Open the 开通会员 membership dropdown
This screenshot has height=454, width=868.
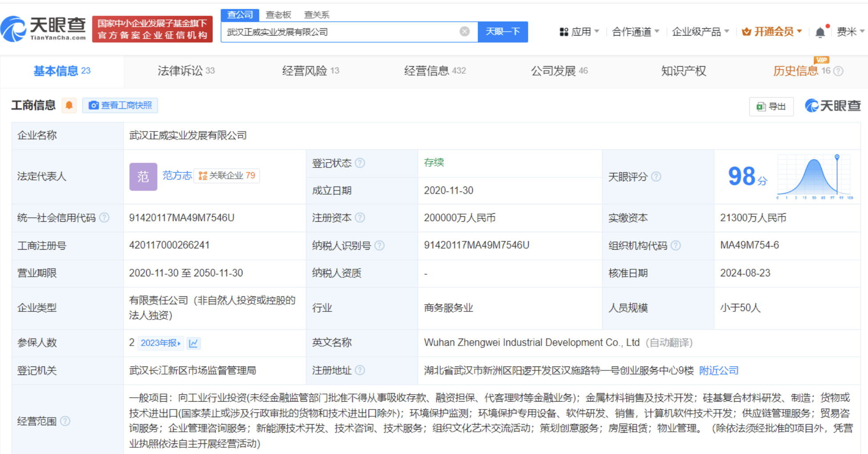(x=772, y=32)
